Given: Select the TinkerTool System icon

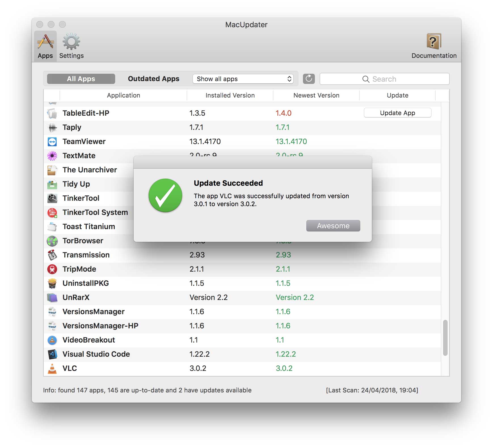Looking at the screenshot, I should [x=52, y=212].
